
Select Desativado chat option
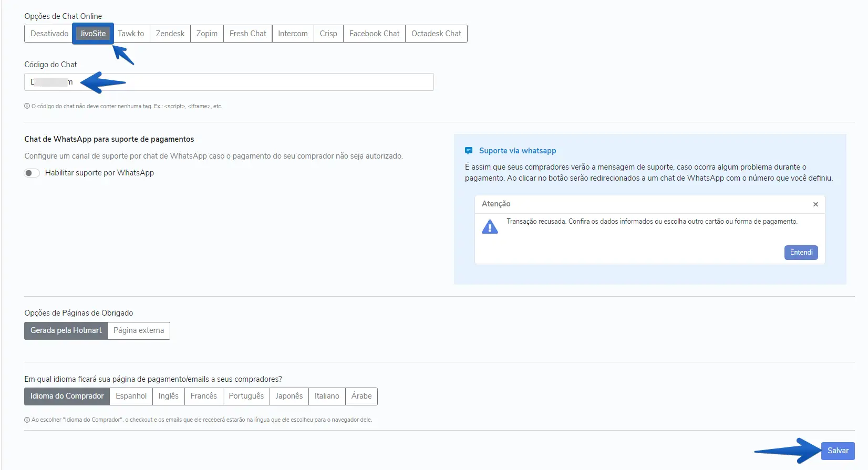tap(49, 34)
